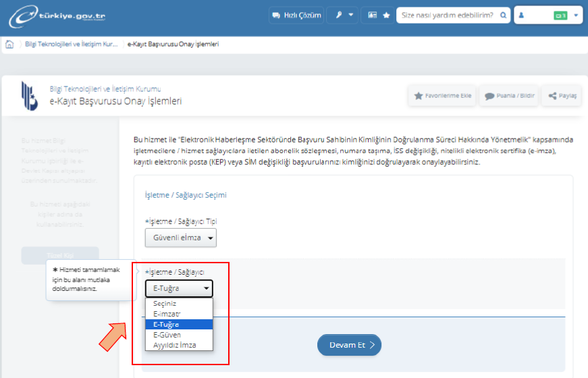
Task: Open the türkiye.gov.tr home logo
Action: click(x=57, y=16)
